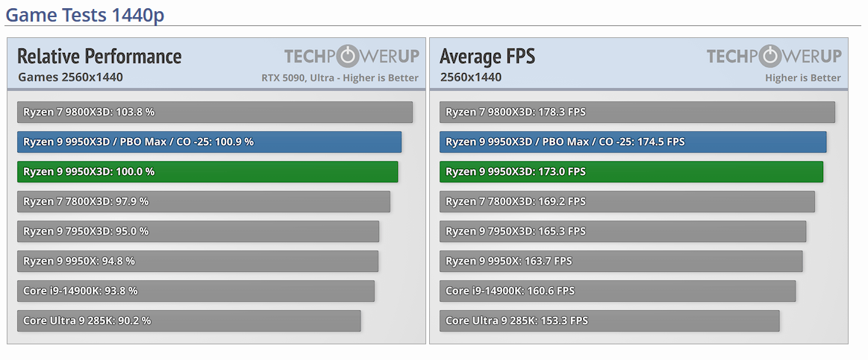This screenshot has height=360, width=868.
Task: Select the Core Ultra 9 285K 90.2 % bar
Action: pyautogui.click(x=189, y=321)
